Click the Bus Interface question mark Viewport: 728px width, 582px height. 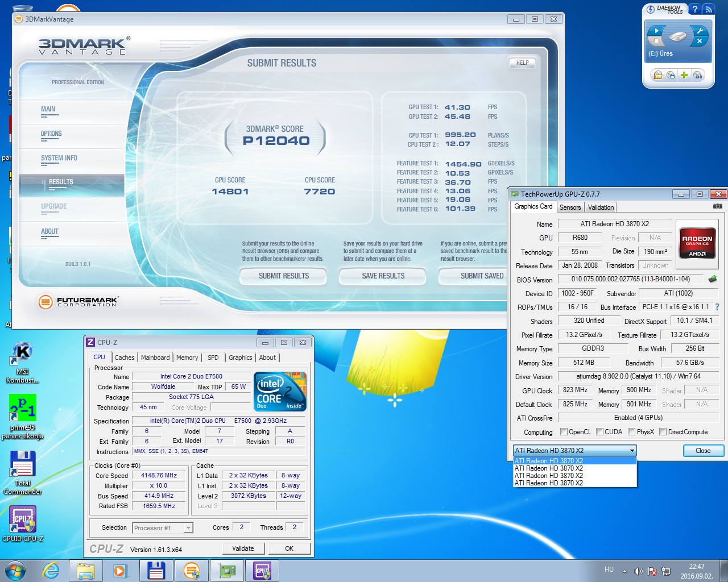tap(717, 307)
